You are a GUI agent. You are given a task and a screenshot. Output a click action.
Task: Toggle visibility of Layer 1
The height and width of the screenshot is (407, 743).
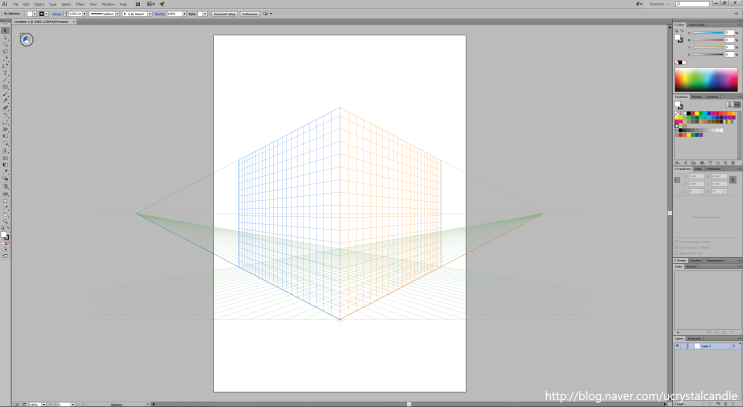coord(677,346)
